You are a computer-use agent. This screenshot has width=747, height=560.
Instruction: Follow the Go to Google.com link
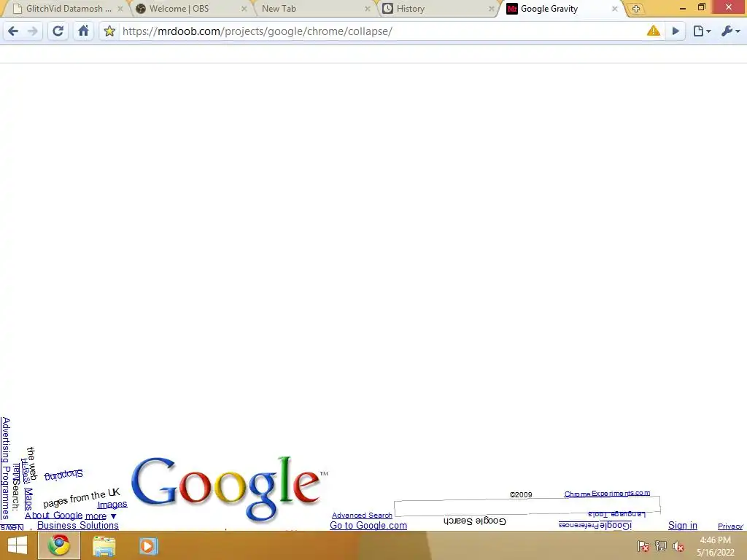[x=368, y=525]
